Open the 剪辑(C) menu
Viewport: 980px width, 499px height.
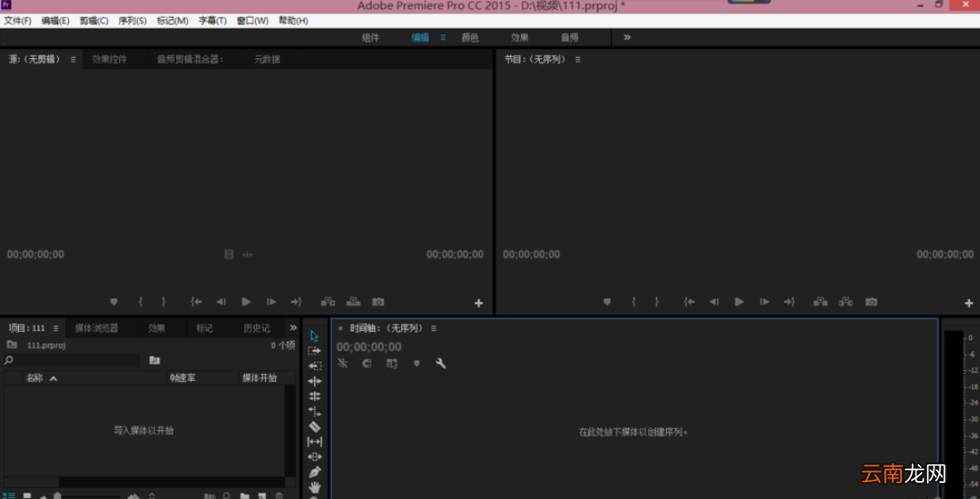tap(94, 21)
